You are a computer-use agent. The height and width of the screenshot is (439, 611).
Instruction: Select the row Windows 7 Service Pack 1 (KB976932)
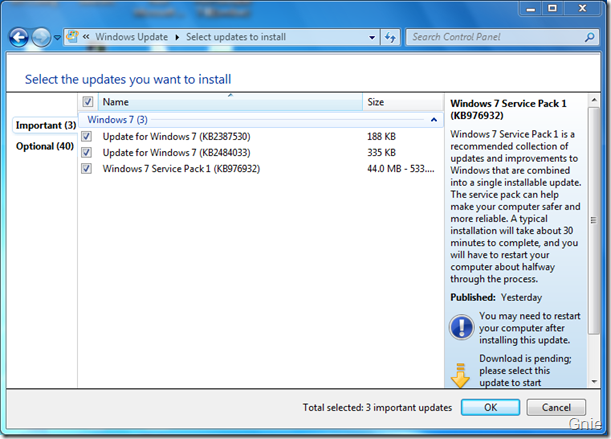pyautogui.click(x=261, y=169)
